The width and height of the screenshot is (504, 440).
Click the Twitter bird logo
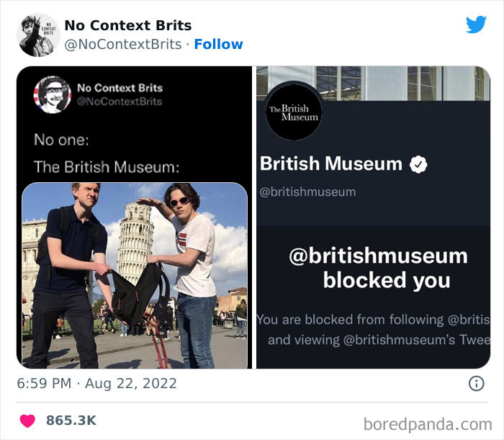(x=476, y=24)
